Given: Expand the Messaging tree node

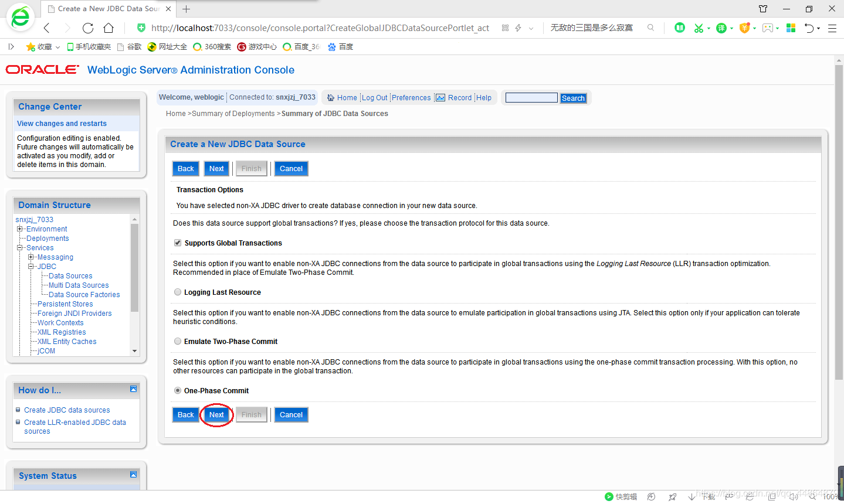Looking at the screenshot, I should 31,257.
